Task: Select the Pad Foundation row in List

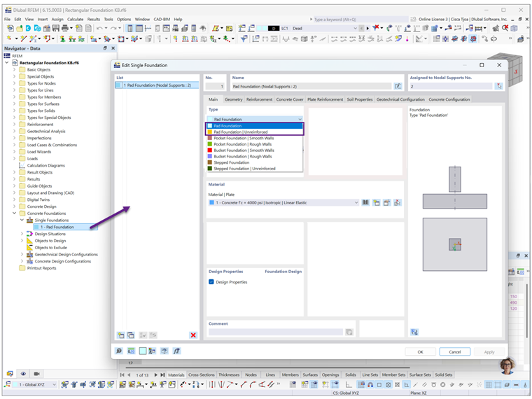Action: (157, 85)
